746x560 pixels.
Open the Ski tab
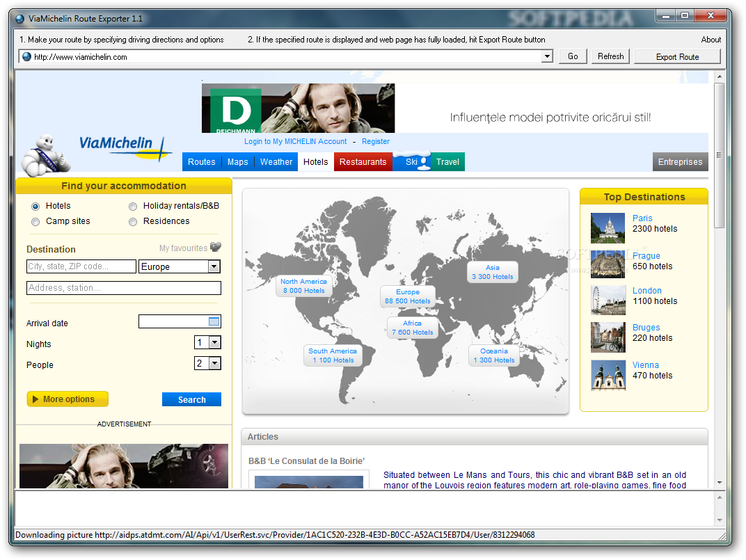tap(411, 162)
